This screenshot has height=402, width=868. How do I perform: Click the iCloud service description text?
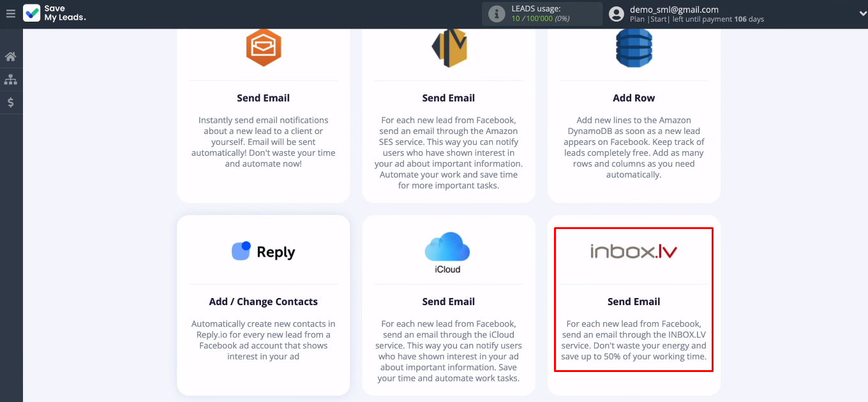(x=449, y=351)
